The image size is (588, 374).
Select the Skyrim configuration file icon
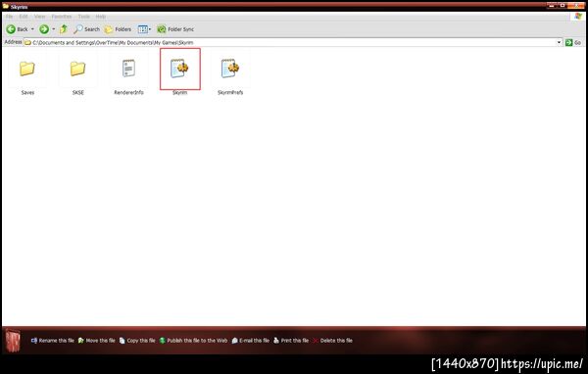[x=179, y=69]
